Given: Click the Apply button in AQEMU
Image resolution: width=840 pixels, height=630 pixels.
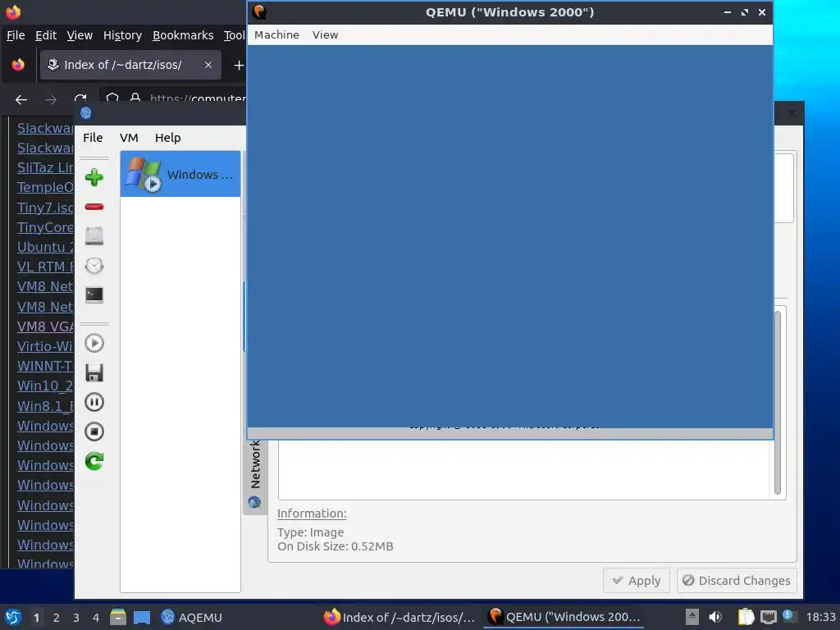Looking at the screenshot, I should [637, 581].
